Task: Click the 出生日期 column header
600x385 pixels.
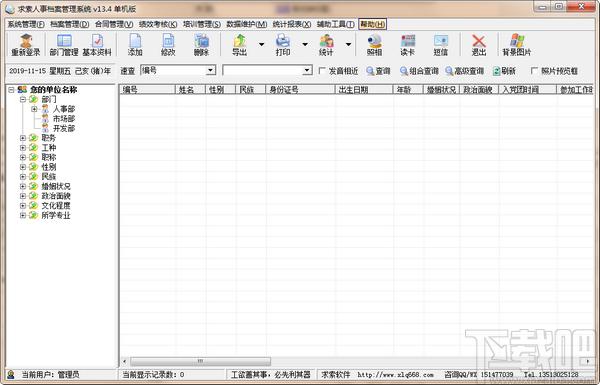Action: (x=364, y=90)
